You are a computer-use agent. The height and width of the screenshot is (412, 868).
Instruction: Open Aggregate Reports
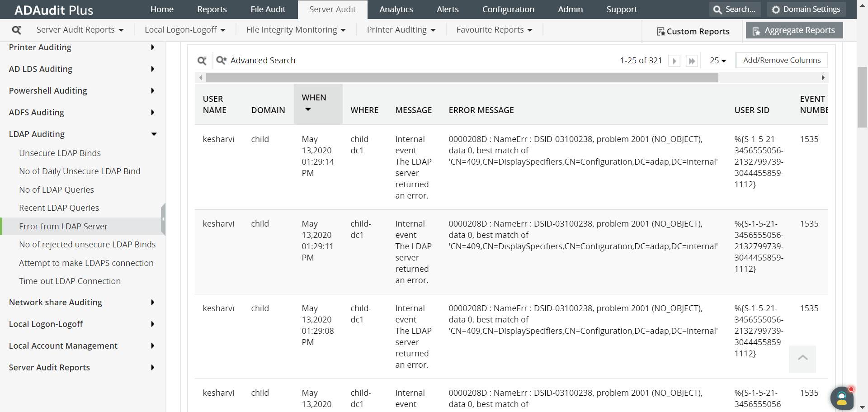[x=794, y=30]
